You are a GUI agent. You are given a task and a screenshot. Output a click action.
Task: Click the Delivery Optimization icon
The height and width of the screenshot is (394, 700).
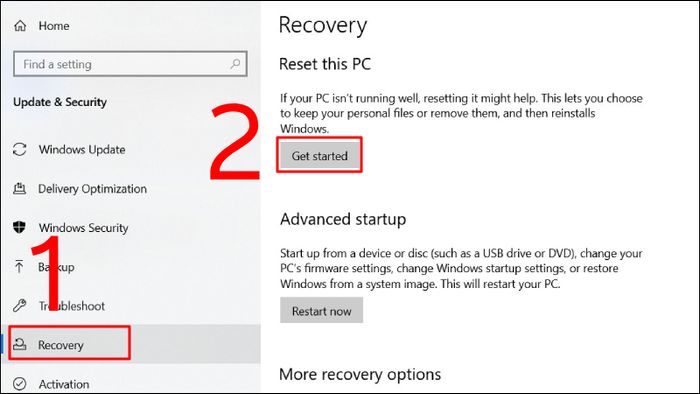19,189
